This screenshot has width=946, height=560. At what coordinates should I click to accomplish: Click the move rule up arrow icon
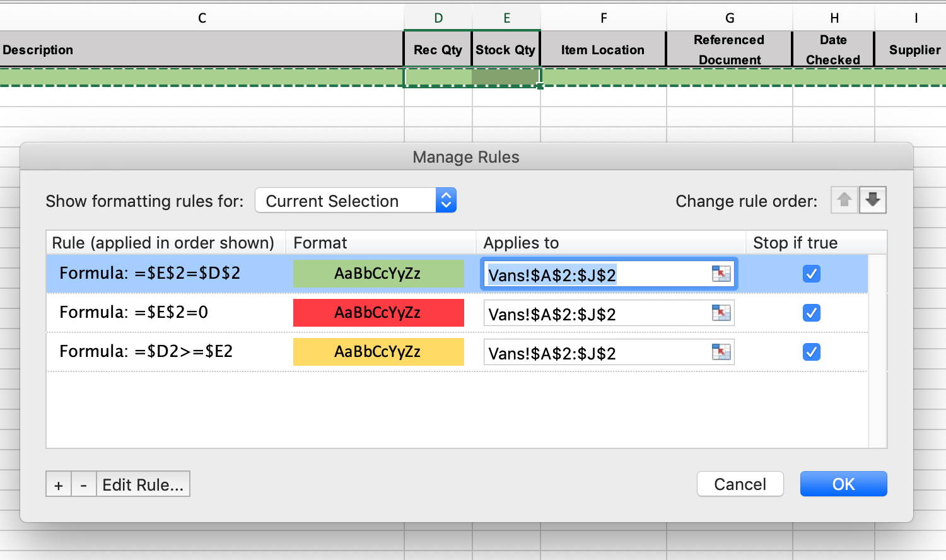click(x=844, y=200)
